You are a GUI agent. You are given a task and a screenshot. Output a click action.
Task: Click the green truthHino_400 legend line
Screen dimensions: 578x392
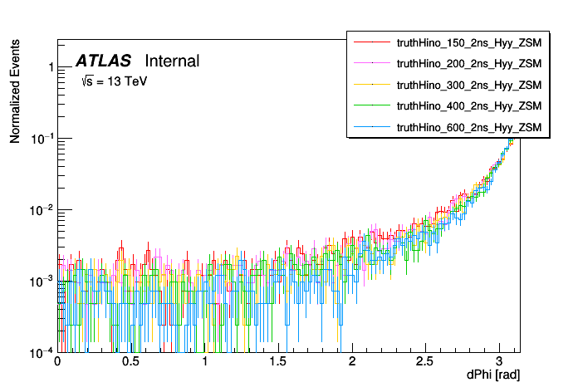click(x=372, y=105)
